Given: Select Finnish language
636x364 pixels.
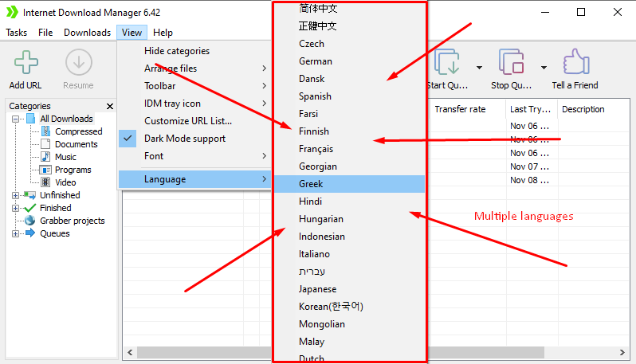Looking at the screenshot, I should point(349,131).
